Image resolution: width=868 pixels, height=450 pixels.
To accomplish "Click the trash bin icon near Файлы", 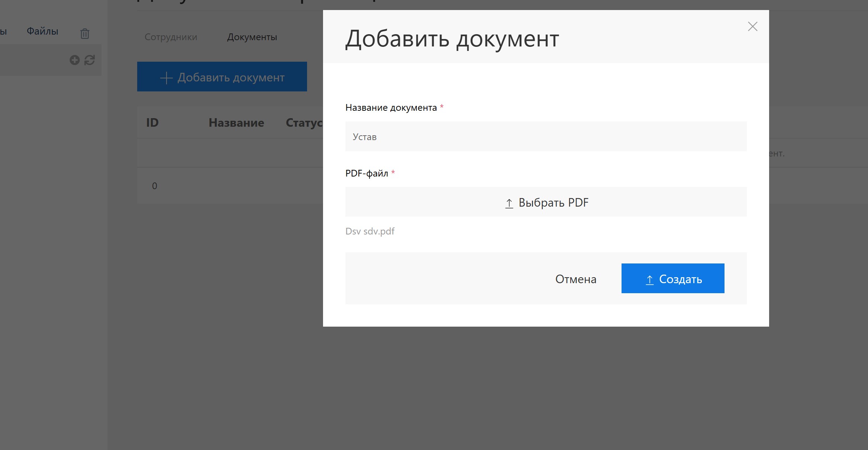I will (85, 33).
